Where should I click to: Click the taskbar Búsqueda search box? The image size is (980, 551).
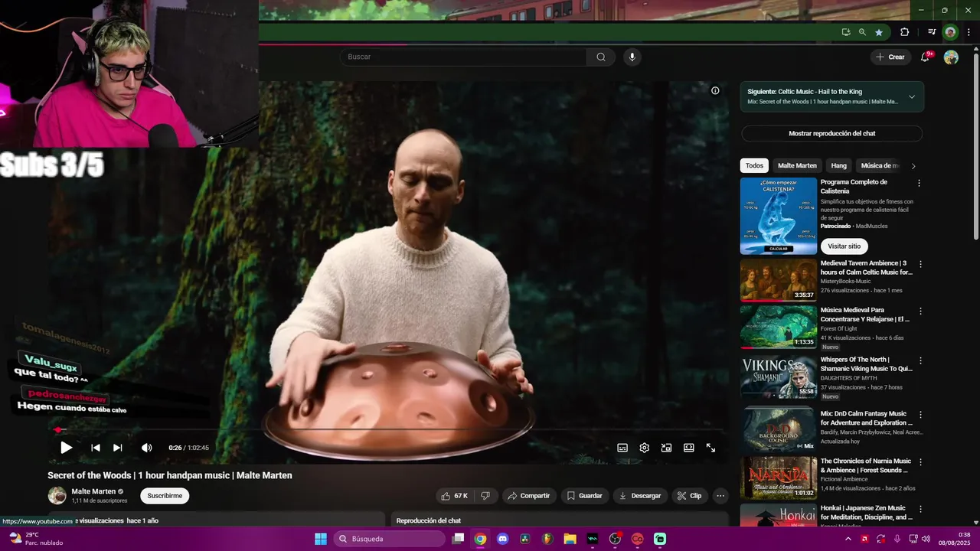tap(389, 539)
